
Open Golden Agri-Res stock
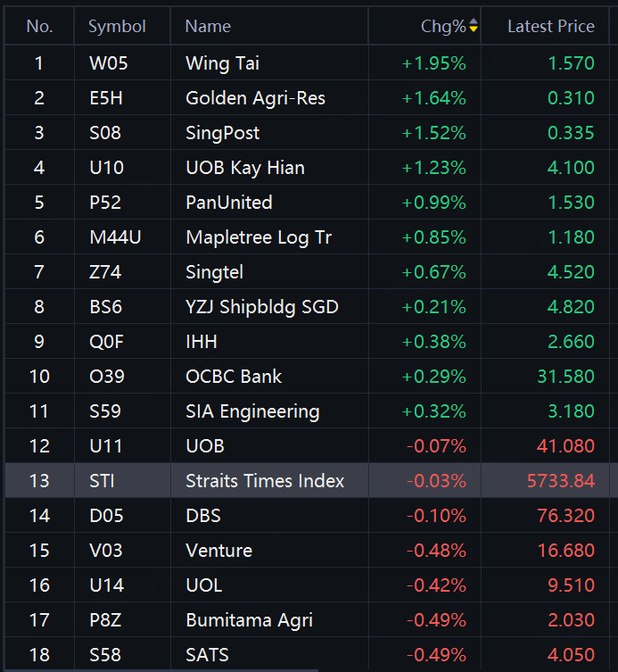point(255,98)
